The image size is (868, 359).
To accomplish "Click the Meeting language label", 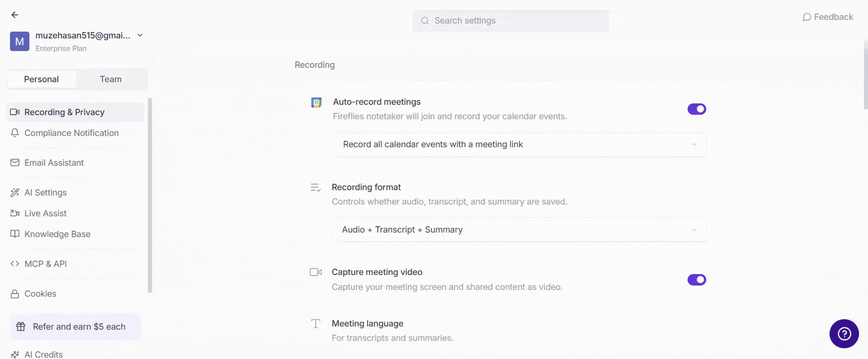I will tap(368, 324).
